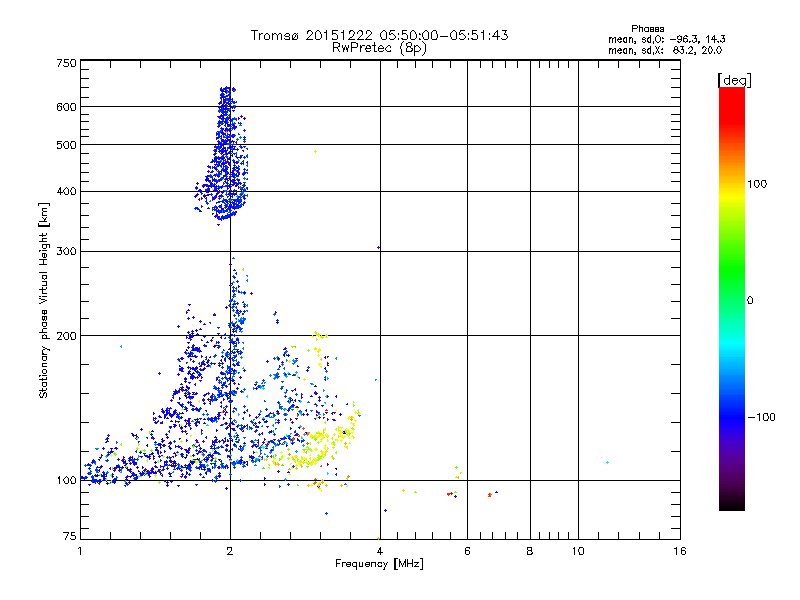The width and height of the screenshot is (800, 600).
Task: Click the y-axis '750' tick label
Action: (66, 63)
